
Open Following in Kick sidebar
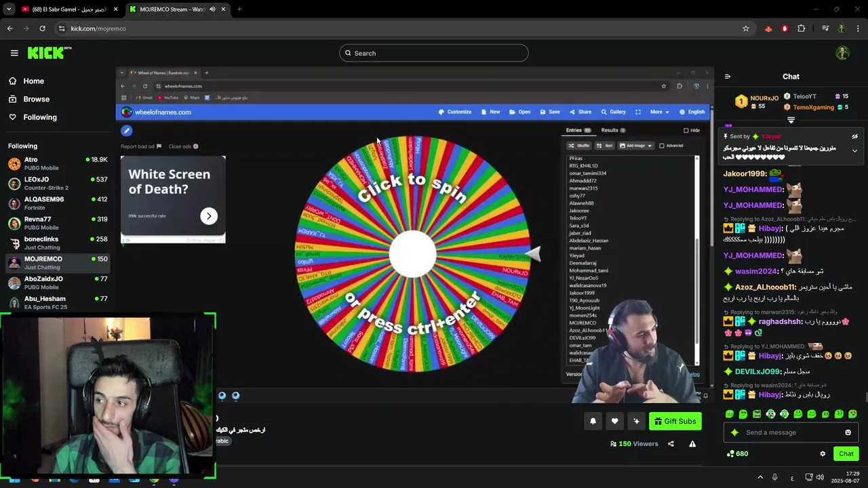pyautogui.click(x=32, y=117)
